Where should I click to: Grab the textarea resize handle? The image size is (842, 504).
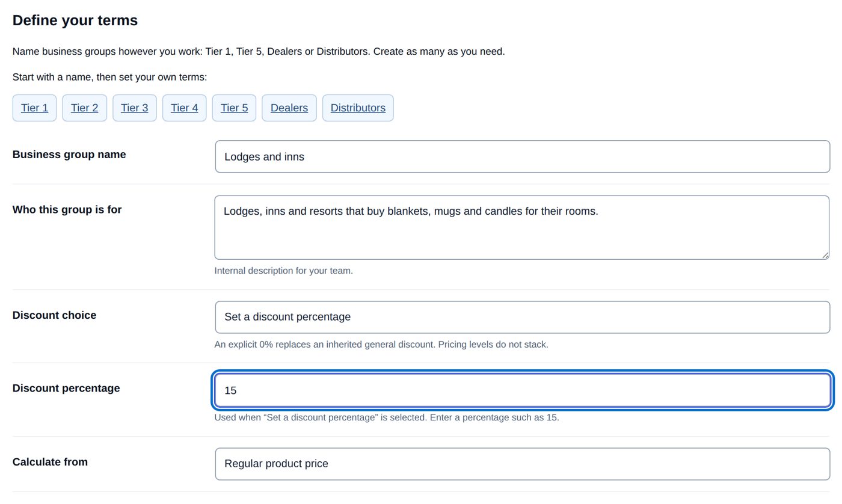(825, 255)
